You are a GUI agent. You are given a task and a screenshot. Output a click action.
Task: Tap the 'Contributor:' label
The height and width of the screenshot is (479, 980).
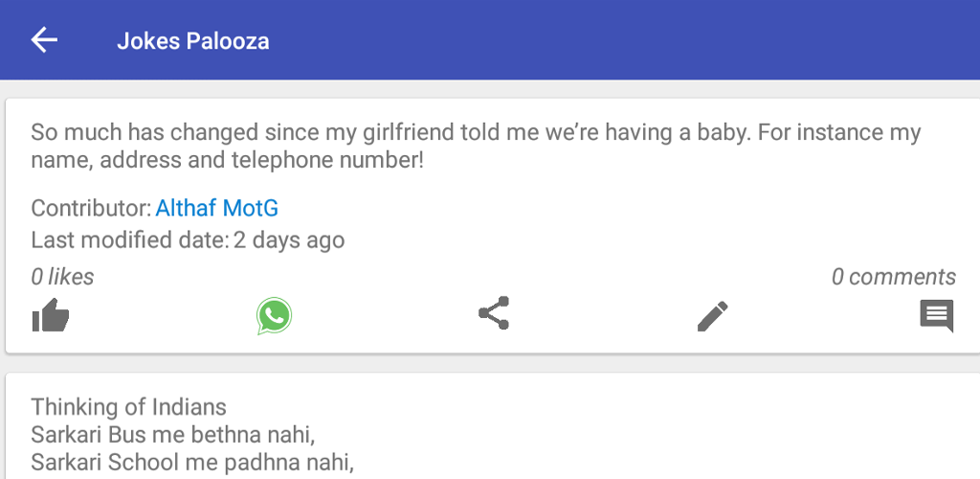91,208
